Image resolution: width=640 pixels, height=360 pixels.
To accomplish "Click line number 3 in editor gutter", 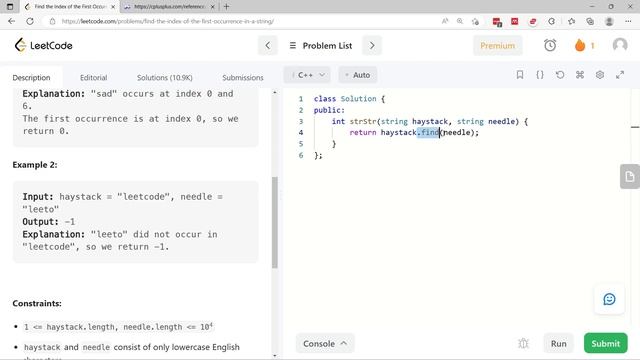I will 301,121.
